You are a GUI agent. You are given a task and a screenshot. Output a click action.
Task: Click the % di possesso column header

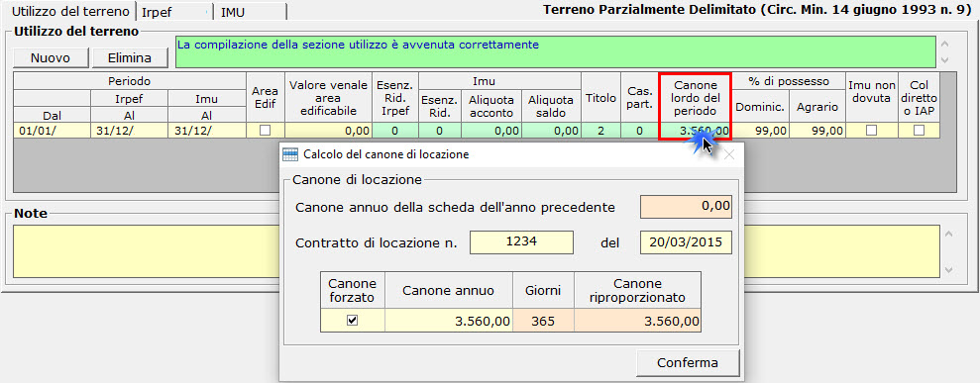pos(788,81)
